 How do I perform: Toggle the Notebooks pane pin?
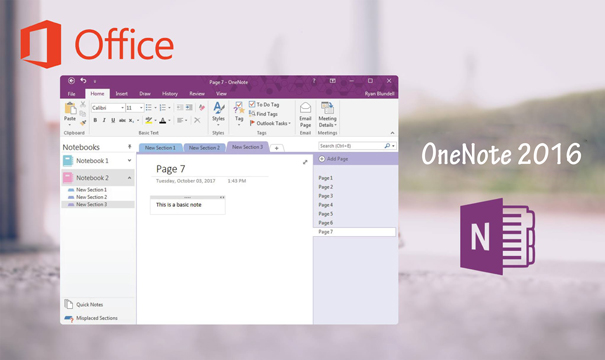[130, 147]
